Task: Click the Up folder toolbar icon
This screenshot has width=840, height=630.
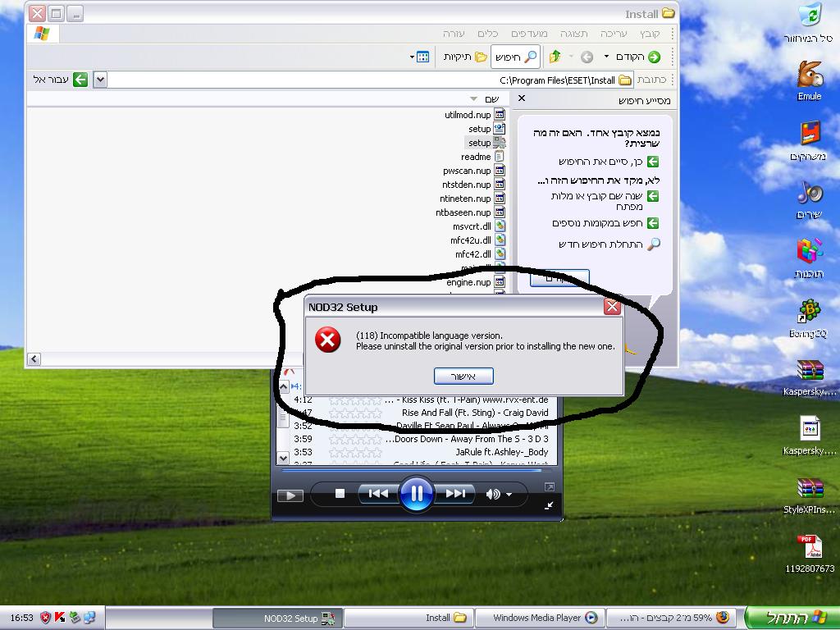Action: [555, 57]
